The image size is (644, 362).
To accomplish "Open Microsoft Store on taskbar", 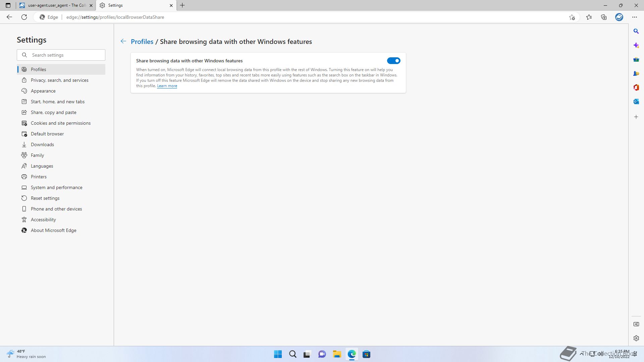I will 366,354.
